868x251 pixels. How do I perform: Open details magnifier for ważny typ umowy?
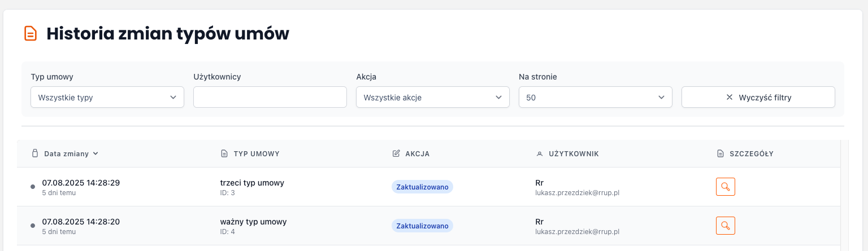(725, 226)
